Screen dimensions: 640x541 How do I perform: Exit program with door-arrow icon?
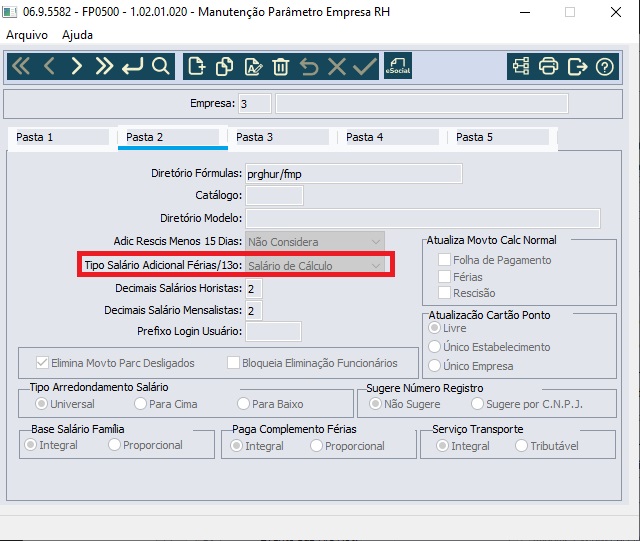coord(577,66)
